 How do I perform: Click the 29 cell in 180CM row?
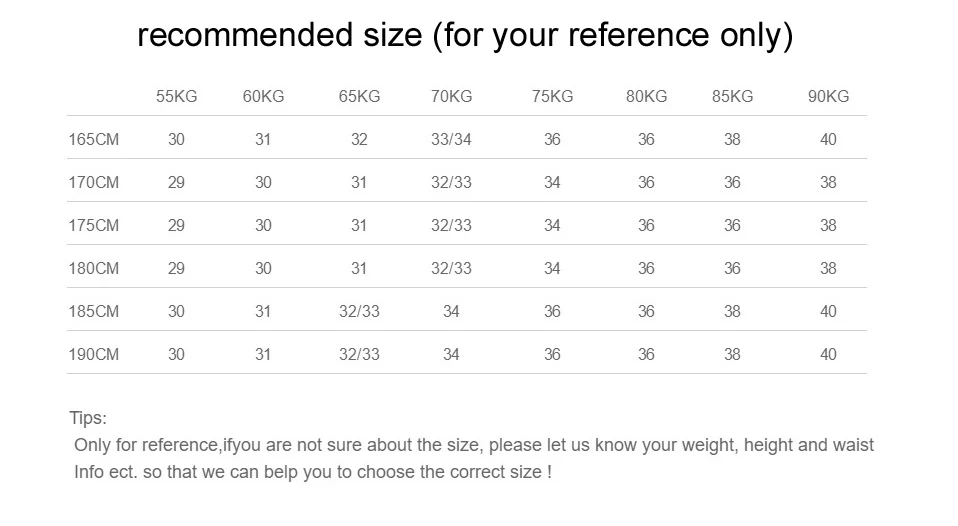coord(176,269)
